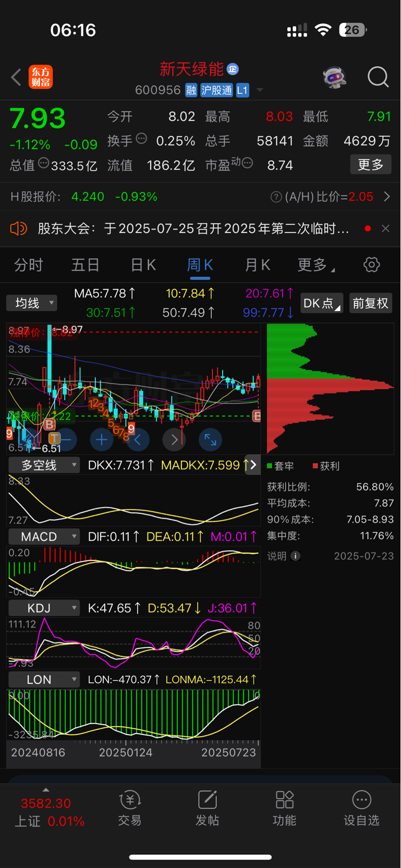The height and width of the screenshot is (868, 401).
Task: Switch to the 日K tab
Action: 143,265
